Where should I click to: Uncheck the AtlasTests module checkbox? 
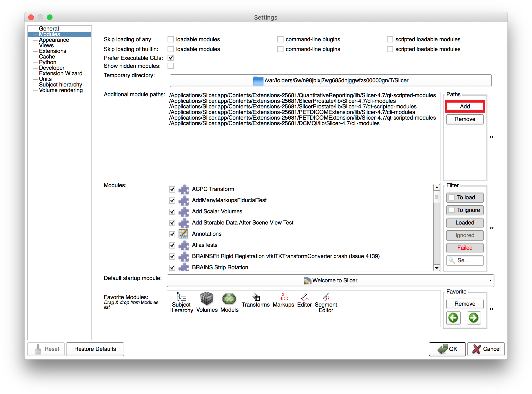pos(172,245)
